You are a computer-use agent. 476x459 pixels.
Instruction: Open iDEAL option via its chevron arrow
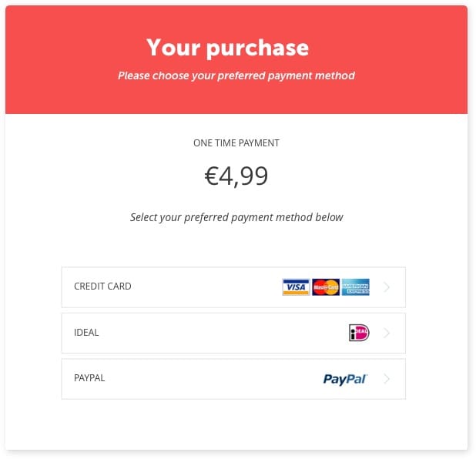[x=387, y=333]
